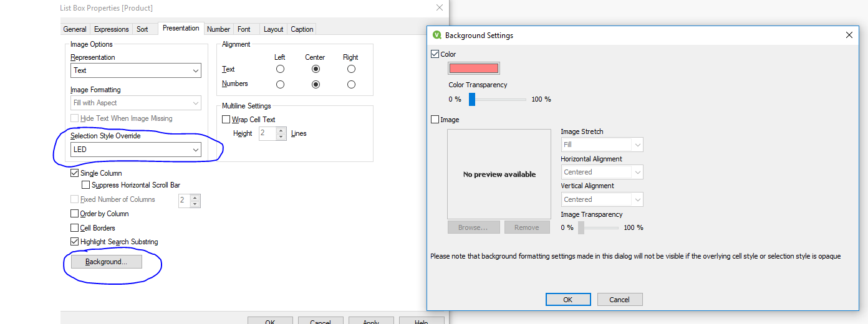Enable Wrap Cell Text checkbox

pyautogui.click(x=226, y=120)
